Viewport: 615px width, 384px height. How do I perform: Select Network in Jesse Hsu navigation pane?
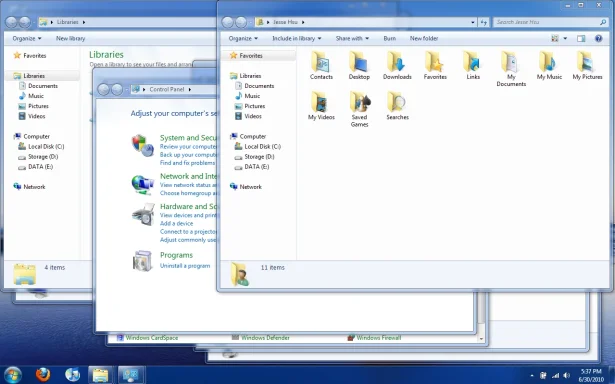click(x=250, y=187)
